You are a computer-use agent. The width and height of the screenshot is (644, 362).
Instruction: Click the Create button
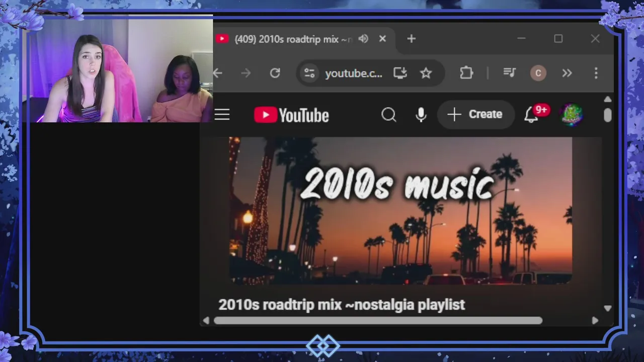(475, 115)
